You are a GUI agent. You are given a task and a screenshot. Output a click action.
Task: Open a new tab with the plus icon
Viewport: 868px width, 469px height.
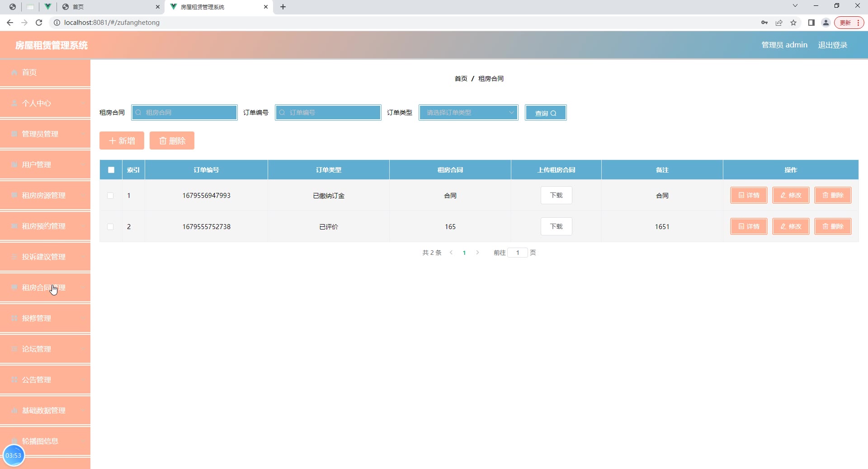(283, 7)
